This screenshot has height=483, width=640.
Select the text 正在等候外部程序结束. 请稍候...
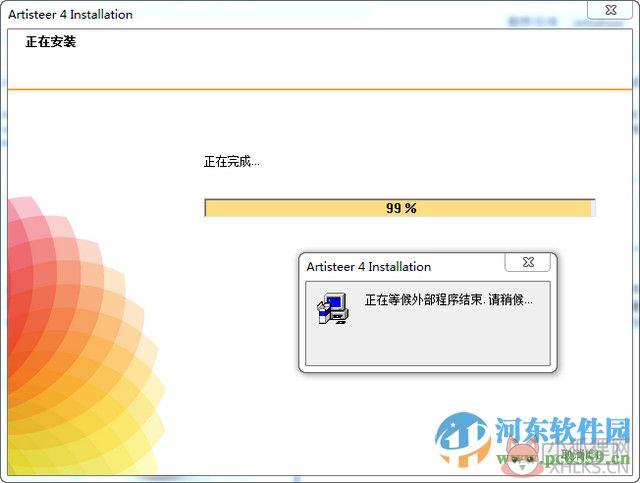coord(448,300)
